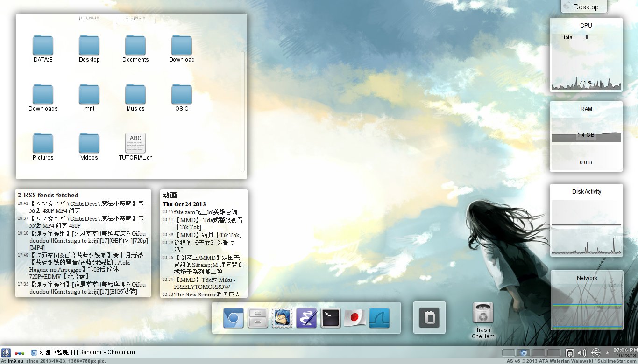Open the terminal icon in the dock
The image size is (638, 364).
[x=331, y=318]
